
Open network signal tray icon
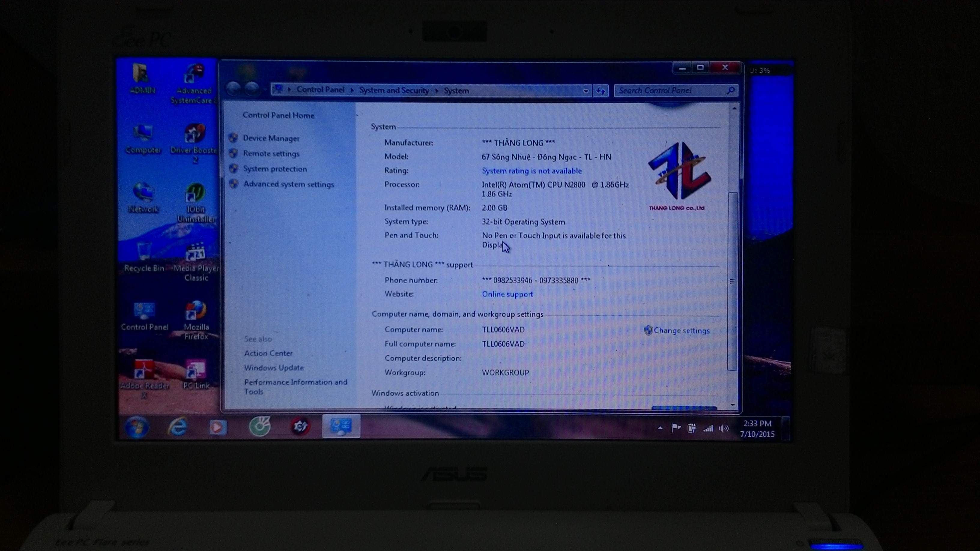pos(708,429)
